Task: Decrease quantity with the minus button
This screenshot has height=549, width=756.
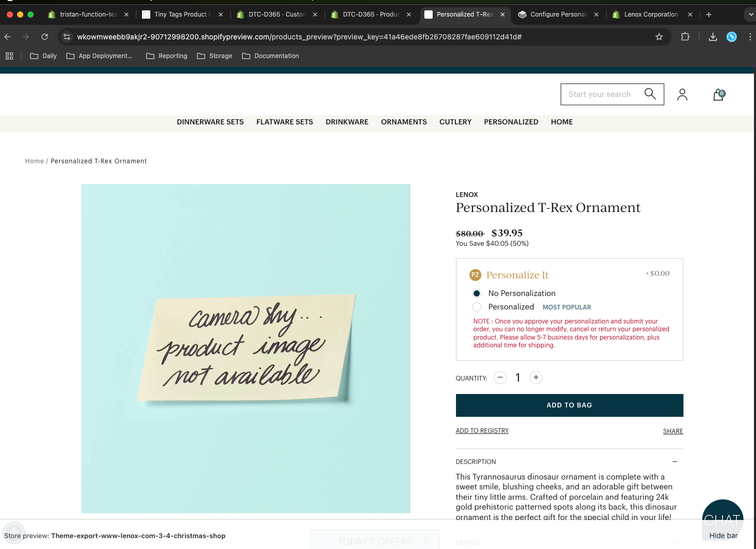Action: click(x=500, y=377)
